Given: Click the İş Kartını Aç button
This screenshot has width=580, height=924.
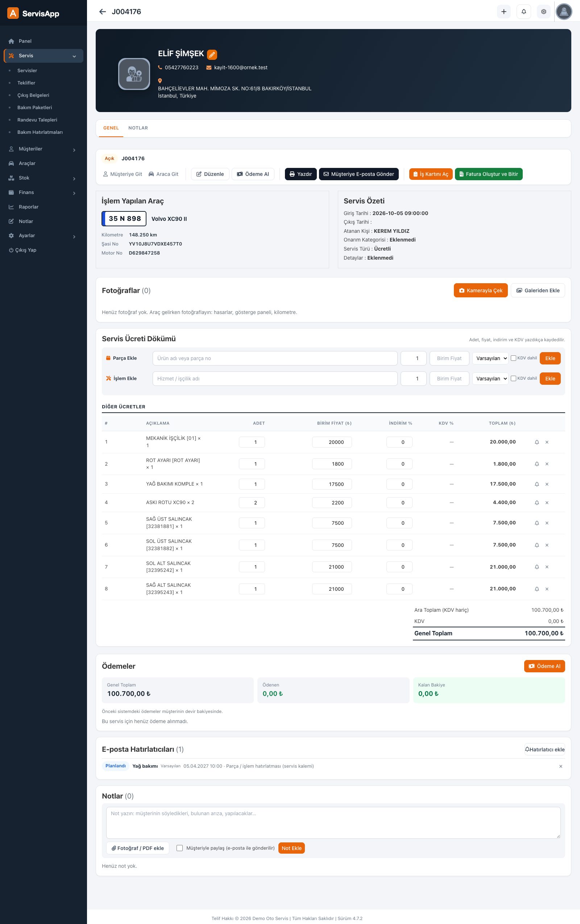Looking at the screenshot, I should coord(431,174).
